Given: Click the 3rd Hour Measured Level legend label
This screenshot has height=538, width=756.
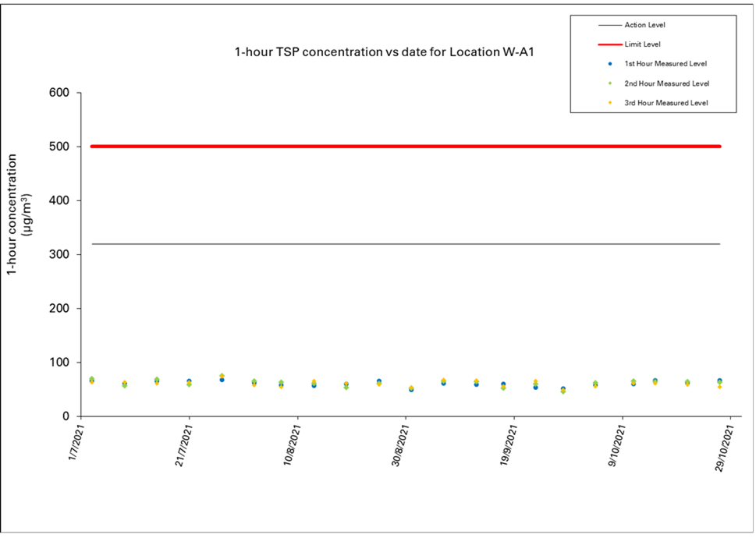Looking at the screenshot, I should pyautogui.click(x=666, y=102).
